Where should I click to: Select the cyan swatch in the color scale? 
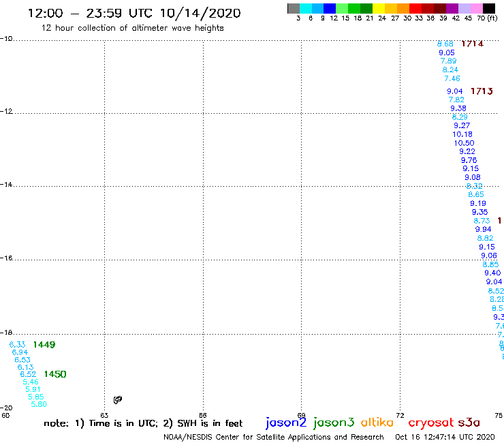(305, 8)
